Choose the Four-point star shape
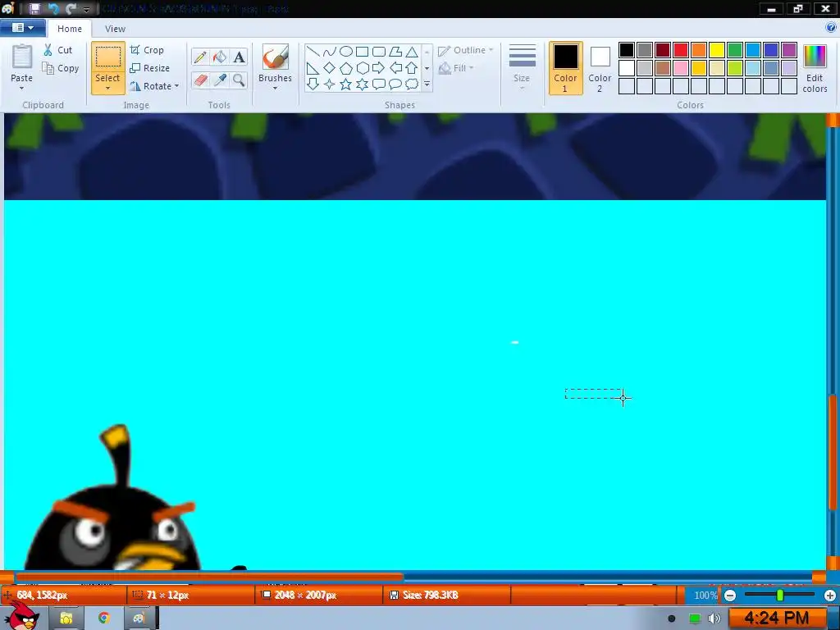The height and width of the screenshot is (630, 840). coord(330,84)
